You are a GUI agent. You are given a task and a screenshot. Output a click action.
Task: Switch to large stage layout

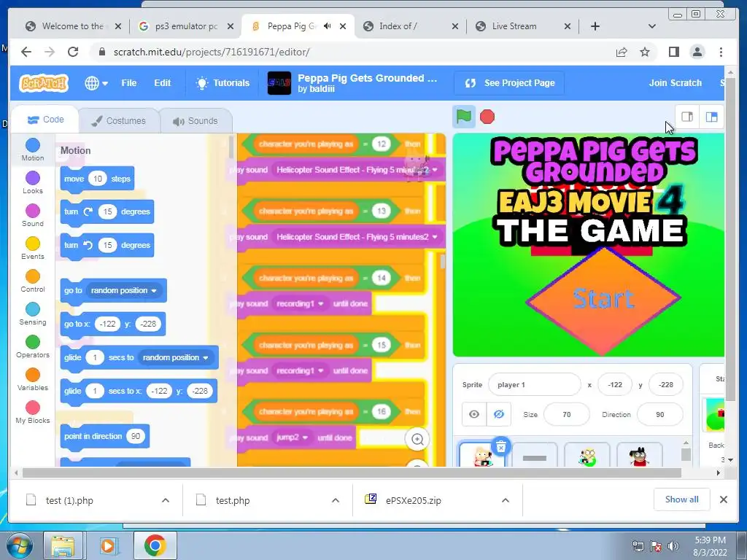point(711,117)
